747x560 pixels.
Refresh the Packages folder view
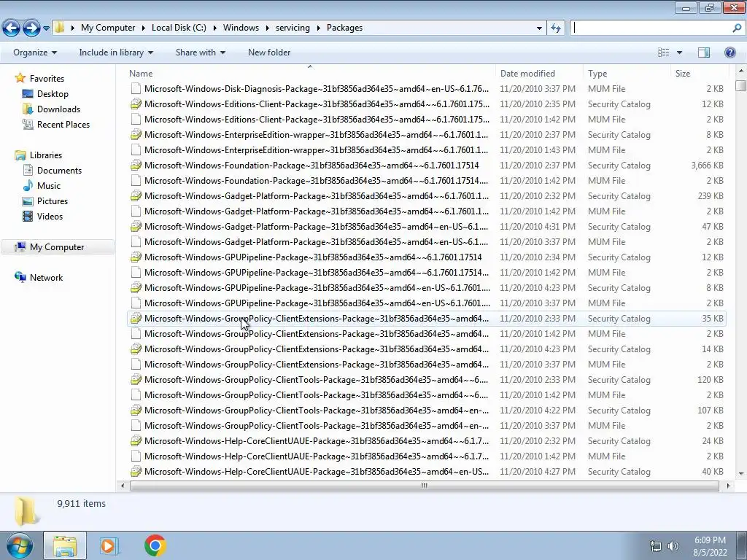(x=555, y=28)
